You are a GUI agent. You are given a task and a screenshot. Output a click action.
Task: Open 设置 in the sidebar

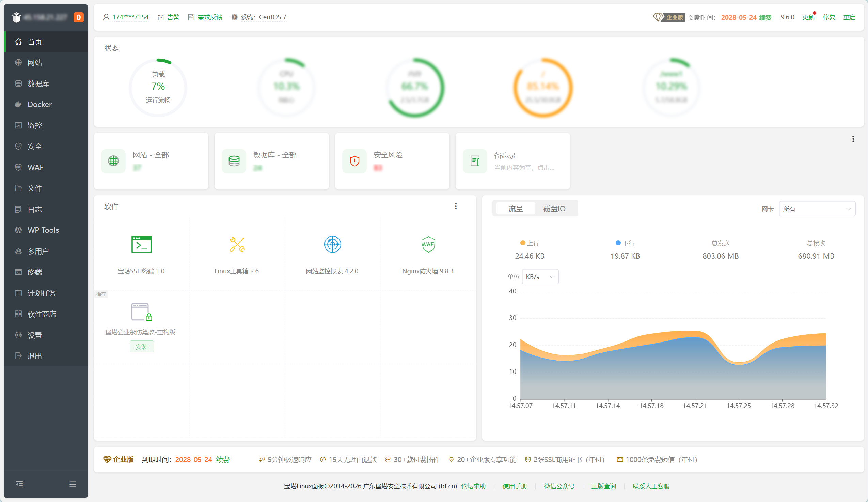pos(46,335)
